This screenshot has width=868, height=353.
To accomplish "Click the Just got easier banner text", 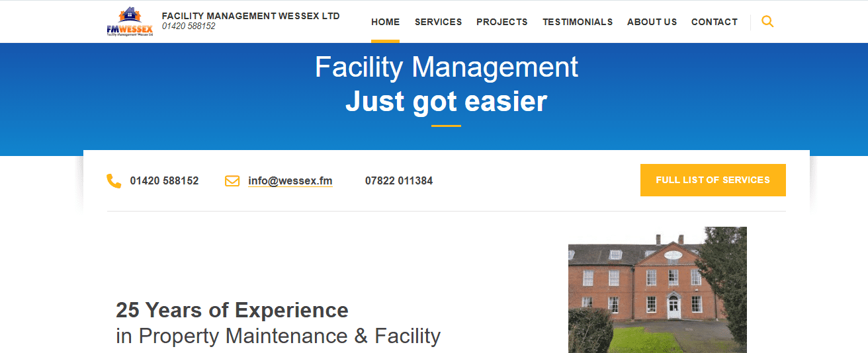I will click(x=447, y=101).
